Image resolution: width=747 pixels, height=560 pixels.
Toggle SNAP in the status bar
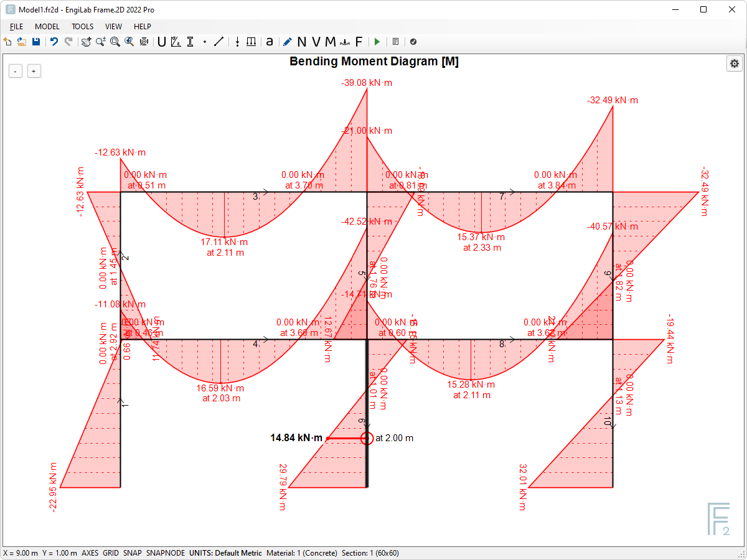132,553
